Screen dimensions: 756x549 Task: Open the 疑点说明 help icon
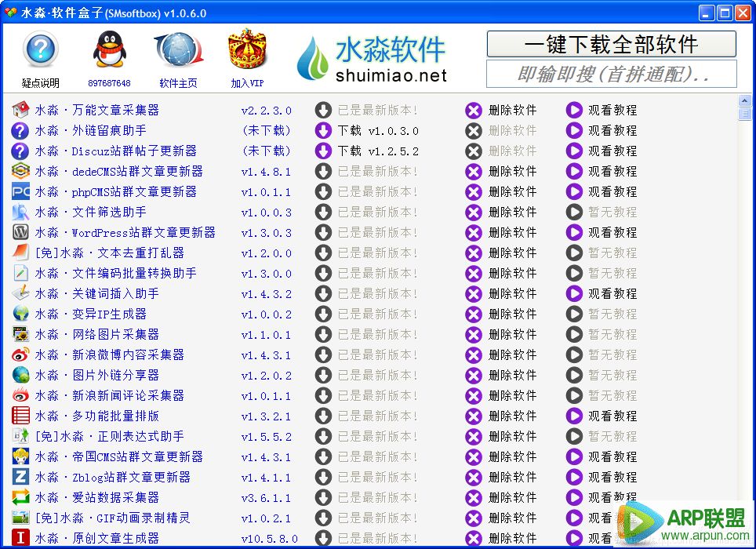tap(41, 49)
